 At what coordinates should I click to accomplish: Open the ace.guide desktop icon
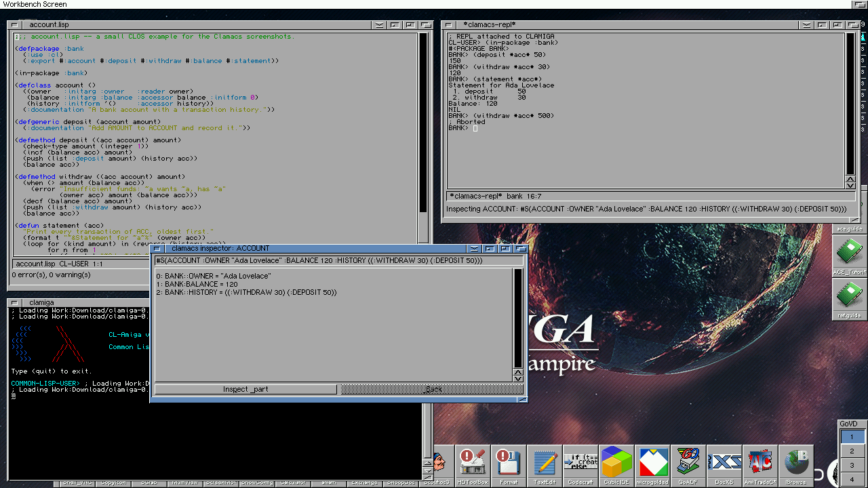pyautogui.click(x=848, y=228)
